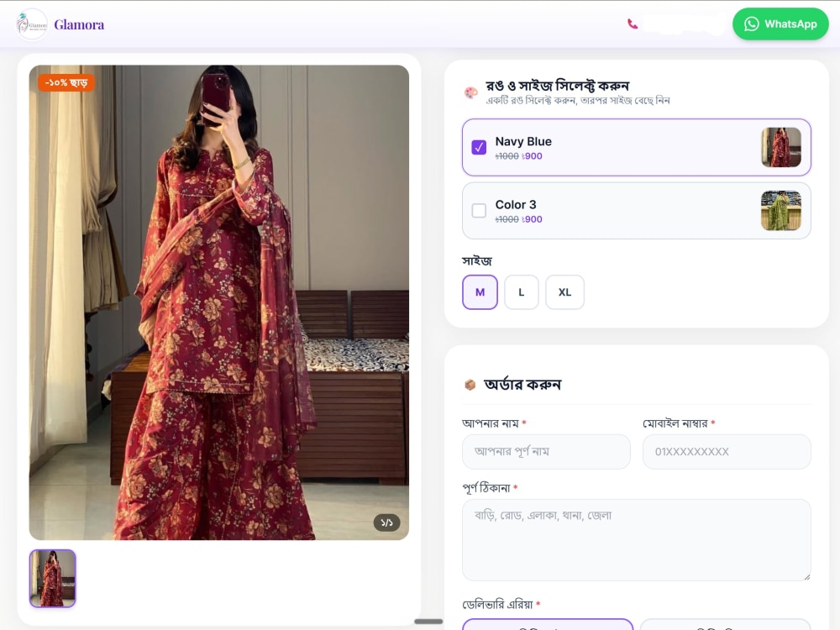Click the Navy Blue ৳900 price text

click(532, 156)
